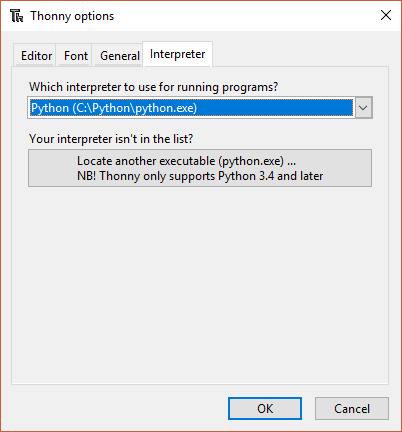Click the 'Thonny options' title text
Image resolution: width=402 pixels, height=432 pixels.
pos(72,16)
